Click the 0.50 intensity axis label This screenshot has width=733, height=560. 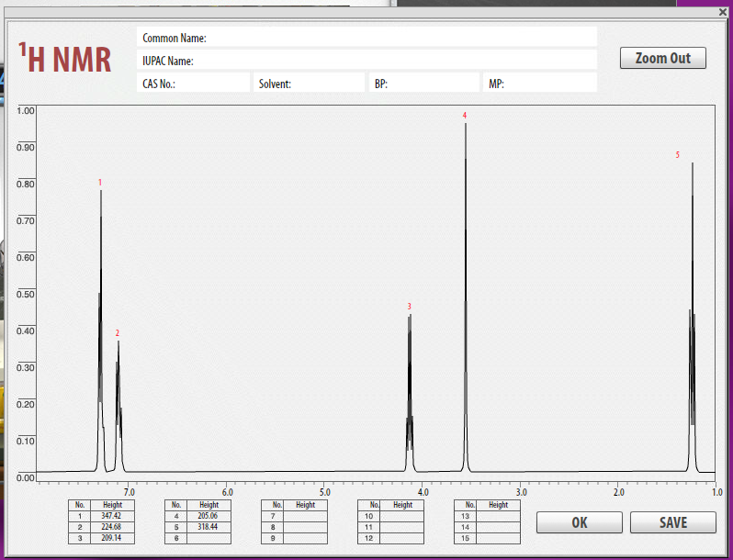25,295
